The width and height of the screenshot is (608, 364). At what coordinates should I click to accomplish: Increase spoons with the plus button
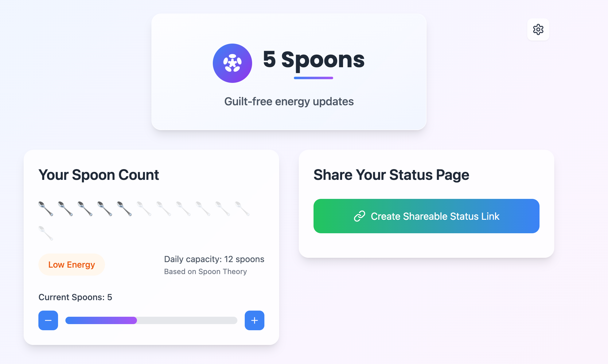click(255, 320)
